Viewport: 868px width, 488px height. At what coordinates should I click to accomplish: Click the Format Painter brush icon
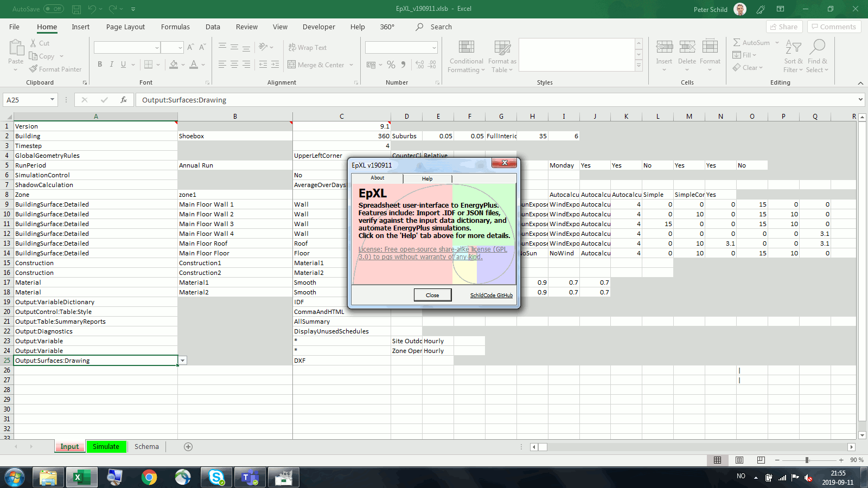[33, 69]
